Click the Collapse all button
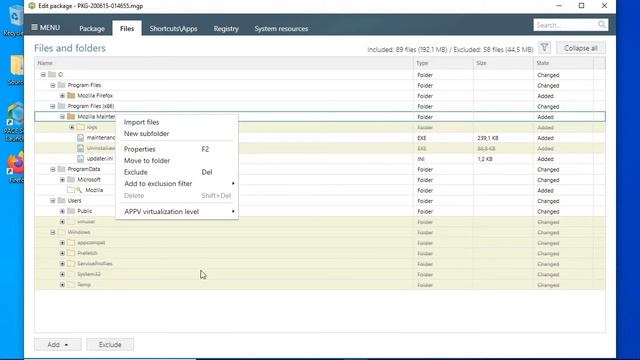The height and width of the screenshot is (360, 640). (x=580, y=48)
